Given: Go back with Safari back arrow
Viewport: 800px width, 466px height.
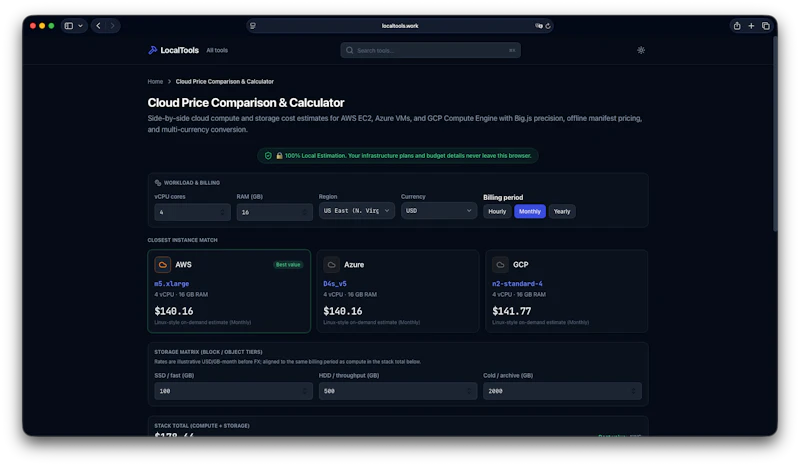Looking at the screenshot, I should (x=98, y=26).
